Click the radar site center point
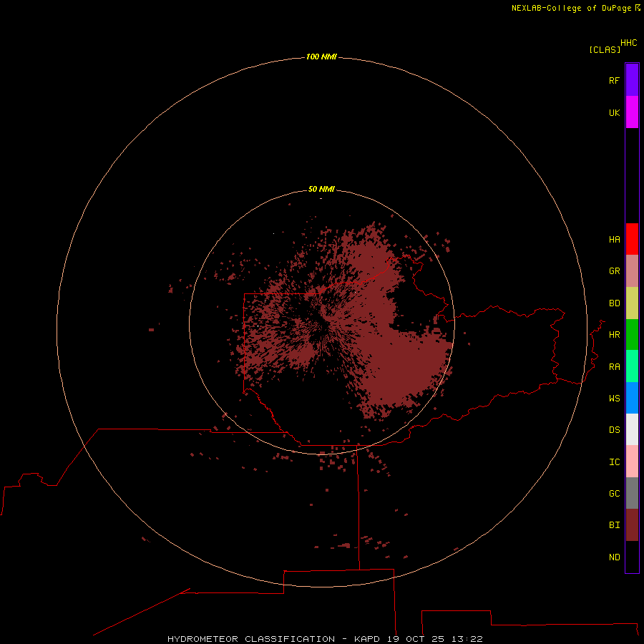644x644 pixels. 322,323
